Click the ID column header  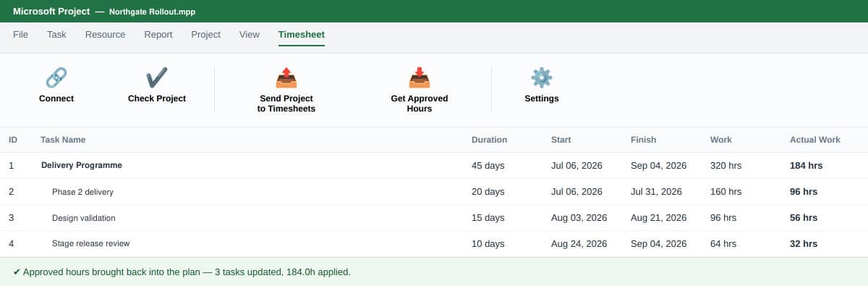coord(13,140)
